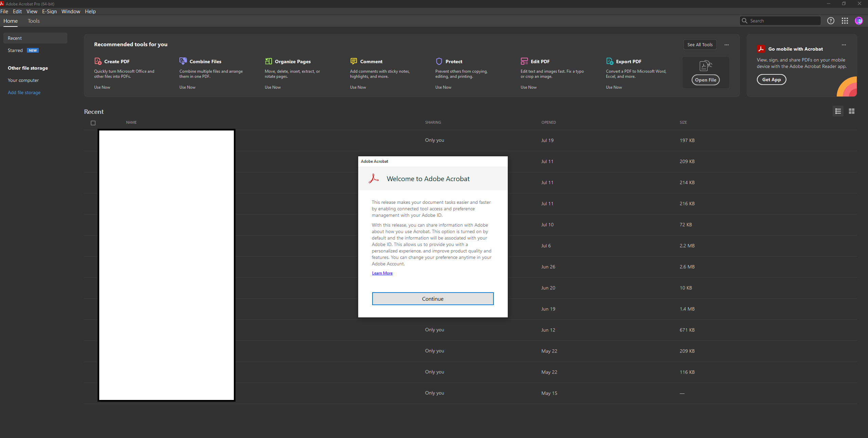Click the Organize Pages tool icon
Screen dimensions: 868x438
pos(268,61)
